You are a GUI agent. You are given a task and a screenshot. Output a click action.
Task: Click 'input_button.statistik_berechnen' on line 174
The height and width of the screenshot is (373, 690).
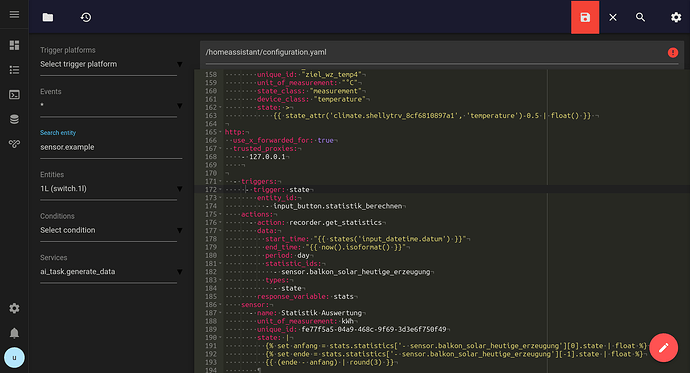(338, 206)
